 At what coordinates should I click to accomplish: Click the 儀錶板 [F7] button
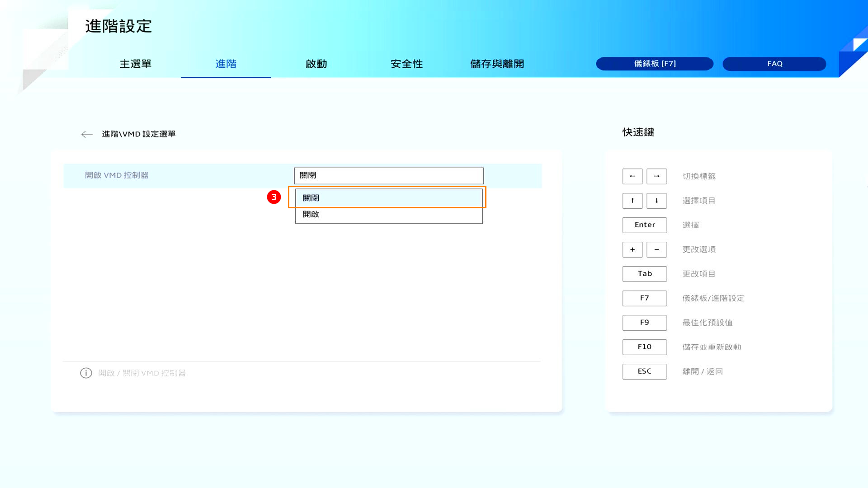coord(654,64)
